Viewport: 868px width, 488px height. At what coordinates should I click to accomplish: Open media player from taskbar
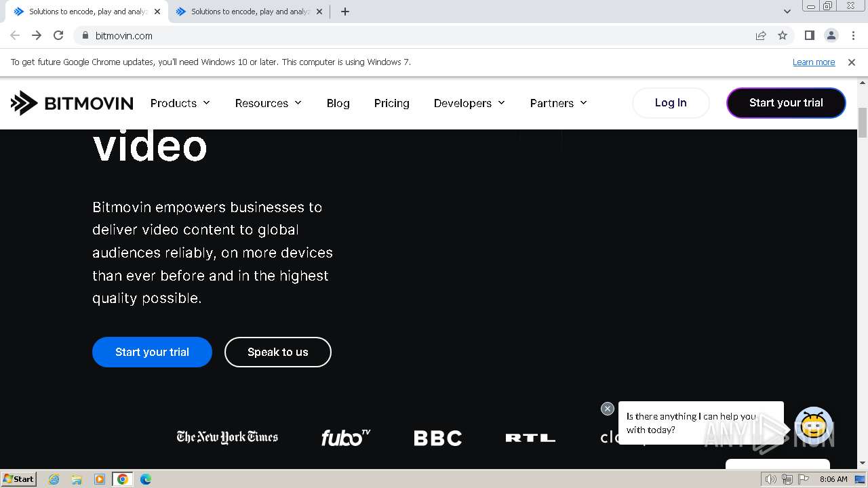(x=100, y=479)
